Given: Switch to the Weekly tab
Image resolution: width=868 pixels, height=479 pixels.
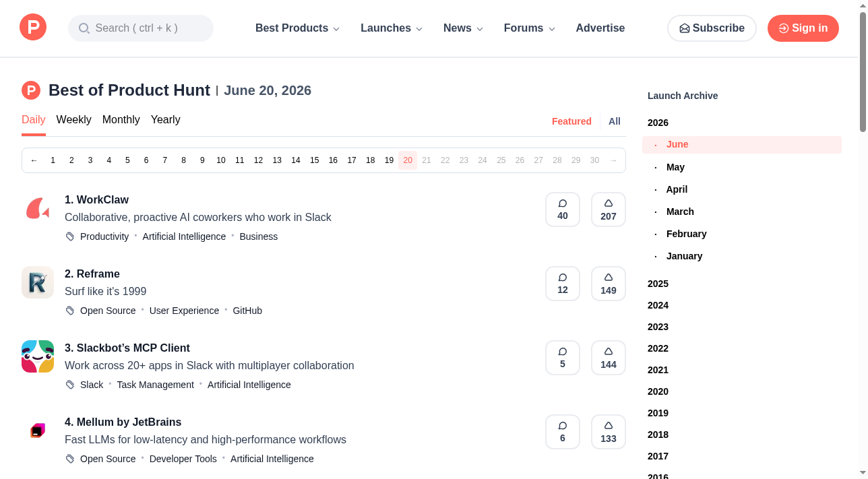Looking at the screenshot, I should (x=73, y=120).
